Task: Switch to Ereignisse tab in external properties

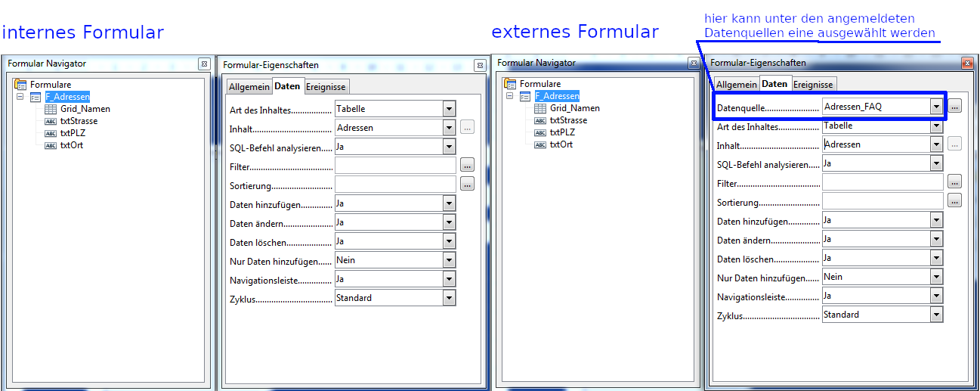Action: [813, 85]
